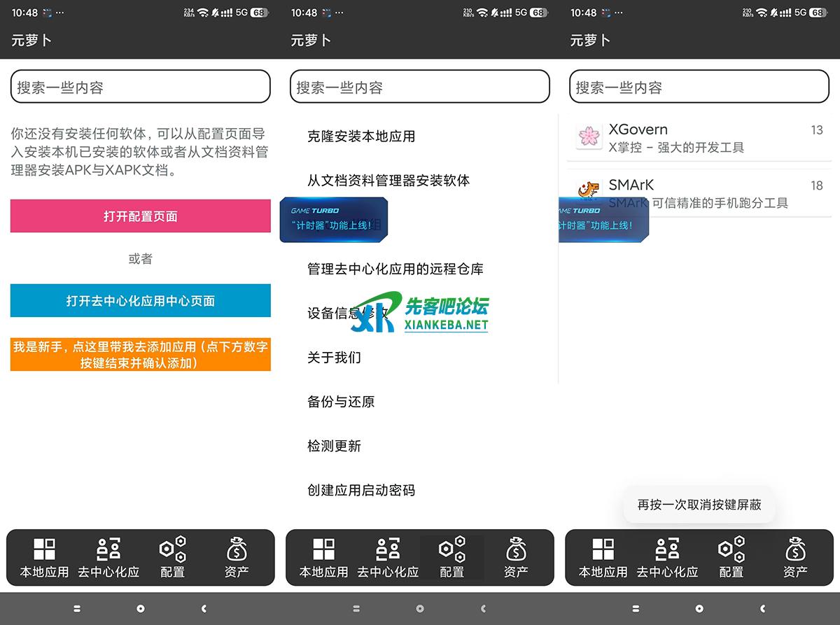
Task: Focus the search field above XGovern list
Action: (x=699, y=87)
